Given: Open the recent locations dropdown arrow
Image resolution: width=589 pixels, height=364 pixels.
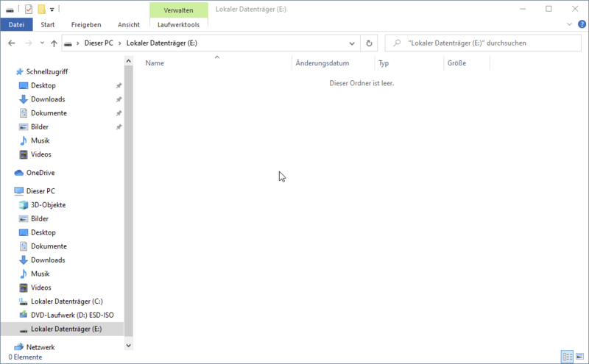Looking at the screenshot, I should [41, 43].
